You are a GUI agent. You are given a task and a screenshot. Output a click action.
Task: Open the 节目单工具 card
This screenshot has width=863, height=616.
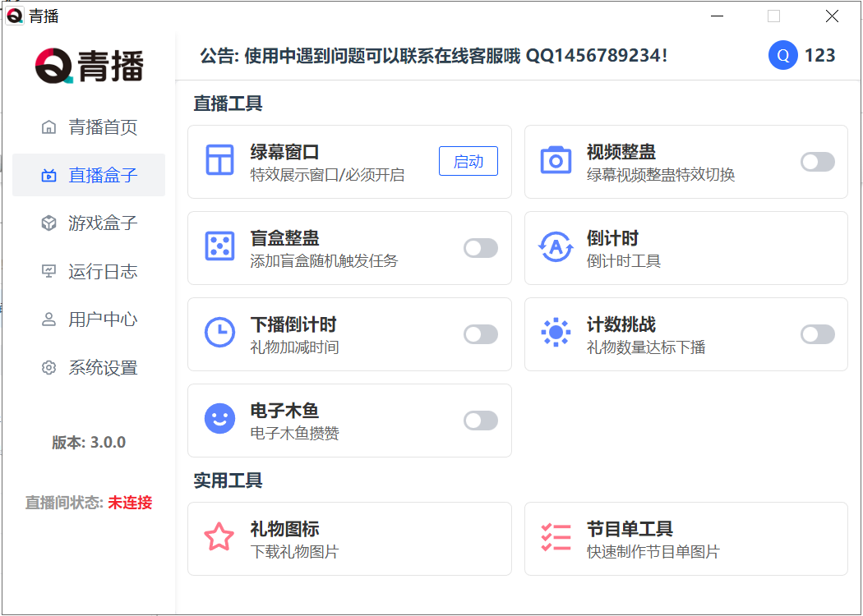pos(685,539)
